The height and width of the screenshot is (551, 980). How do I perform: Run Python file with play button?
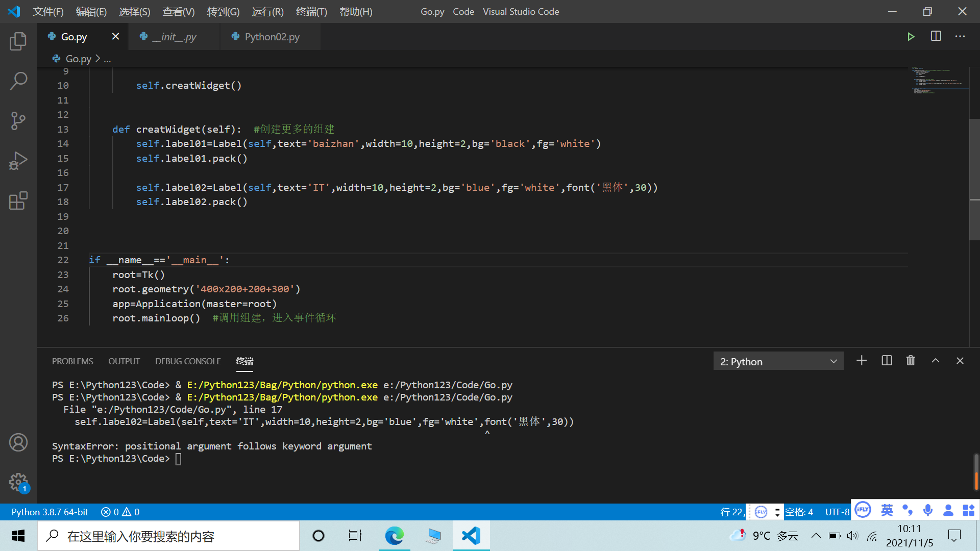[911, 37]
